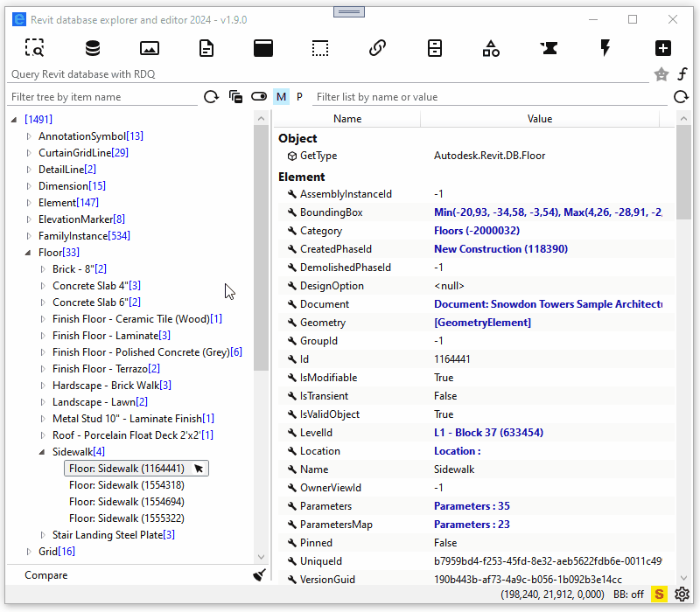700x612 pixels.
Task: Expand the Concrete Slab 4" node
Action: coord(42,286)
